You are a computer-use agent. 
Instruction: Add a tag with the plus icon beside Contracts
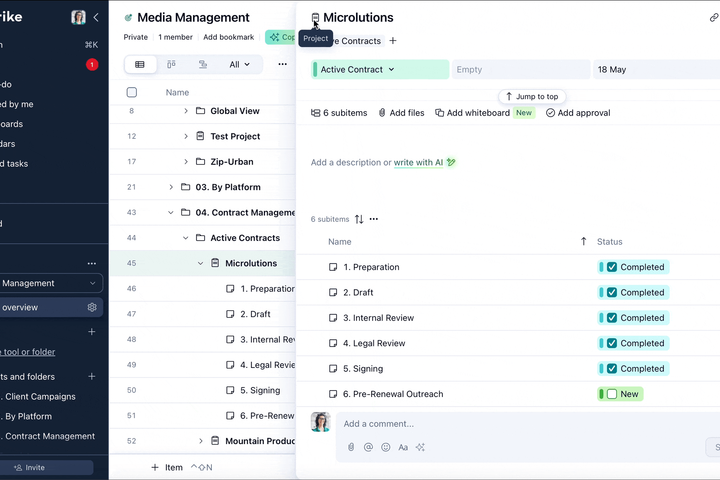coord(393,41)
